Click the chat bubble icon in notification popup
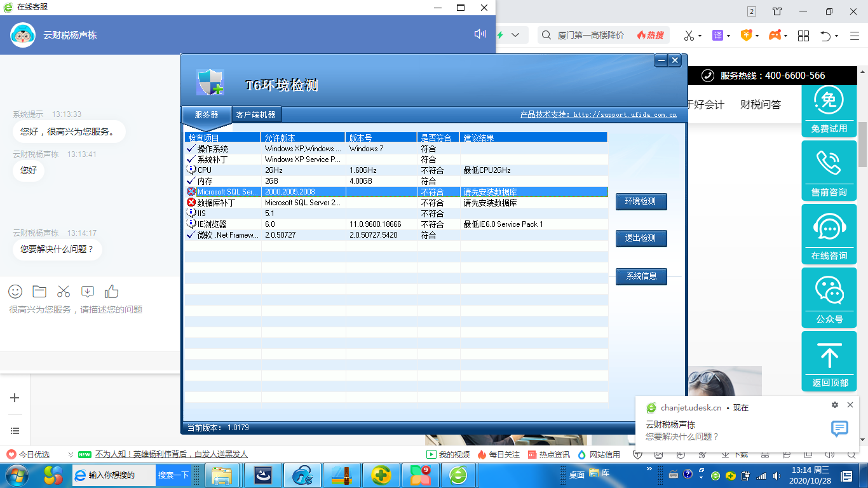 839,429
